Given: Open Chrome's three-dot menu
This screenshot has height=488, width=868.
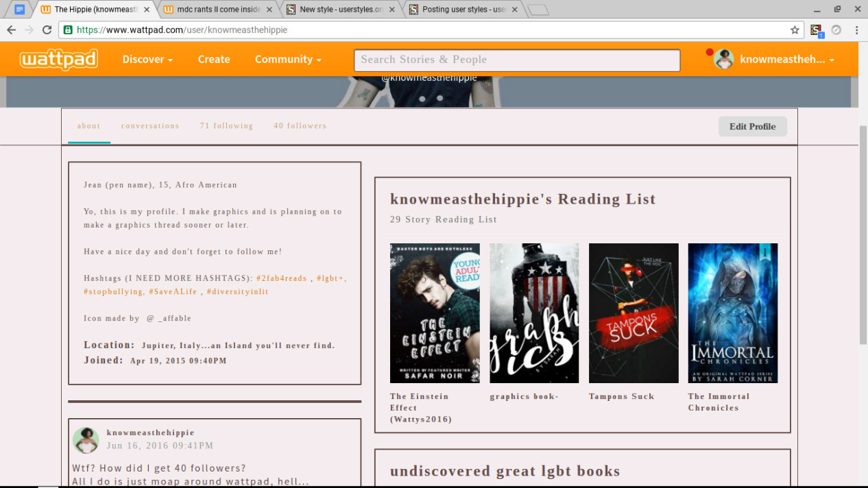Looking at the screenshot, I should point(856,30).
